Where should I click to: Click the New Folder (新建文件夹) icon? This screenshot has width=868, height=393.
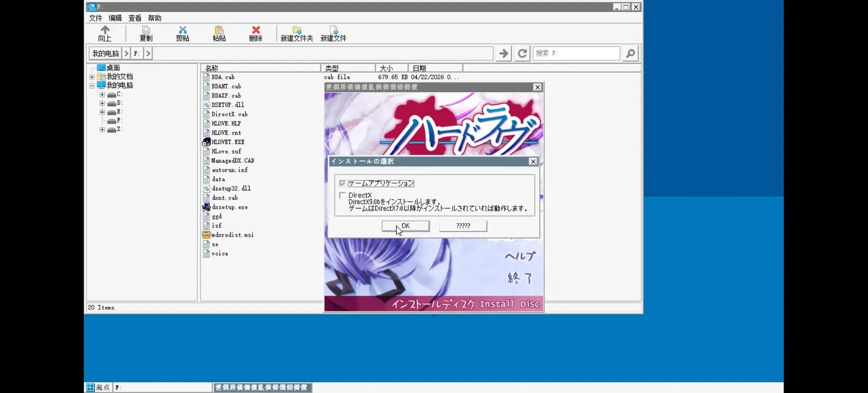click(x=297, y=30)
